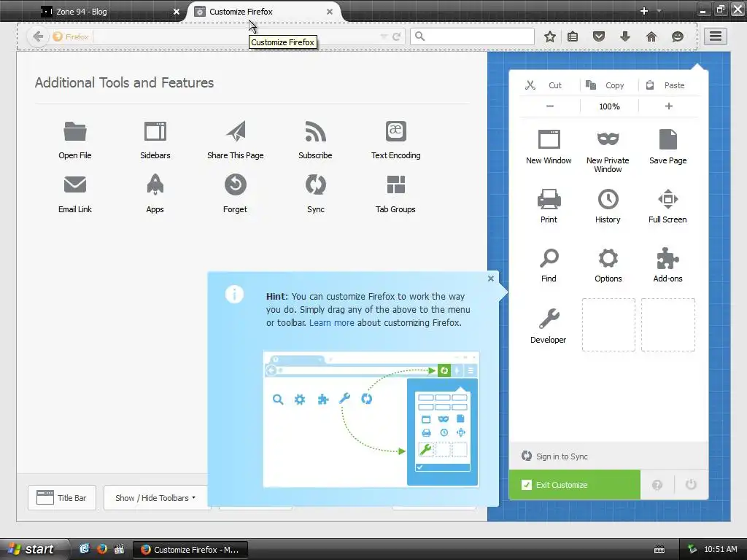Screen dimensions: 747x560
Task: Expand the Show / Hide Toolbars dropdown
Action: [x=155, y=497]
